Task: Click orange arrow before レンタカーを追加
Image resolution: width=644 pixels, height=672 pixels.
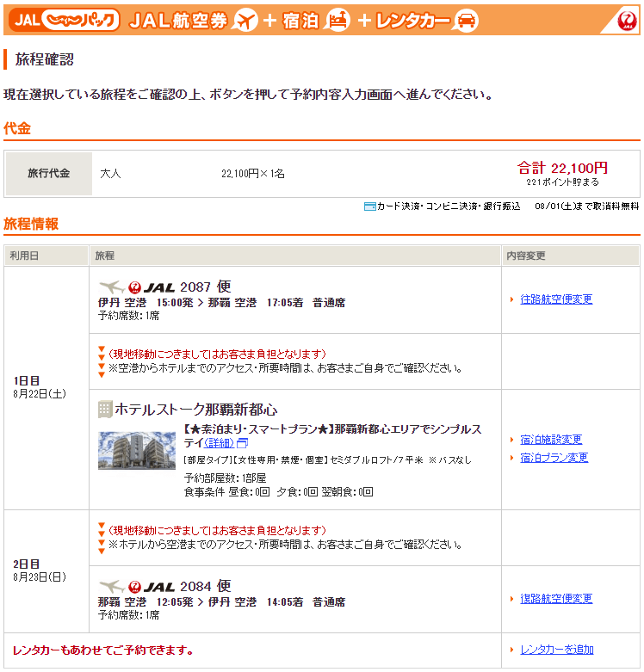Action: 511,650
